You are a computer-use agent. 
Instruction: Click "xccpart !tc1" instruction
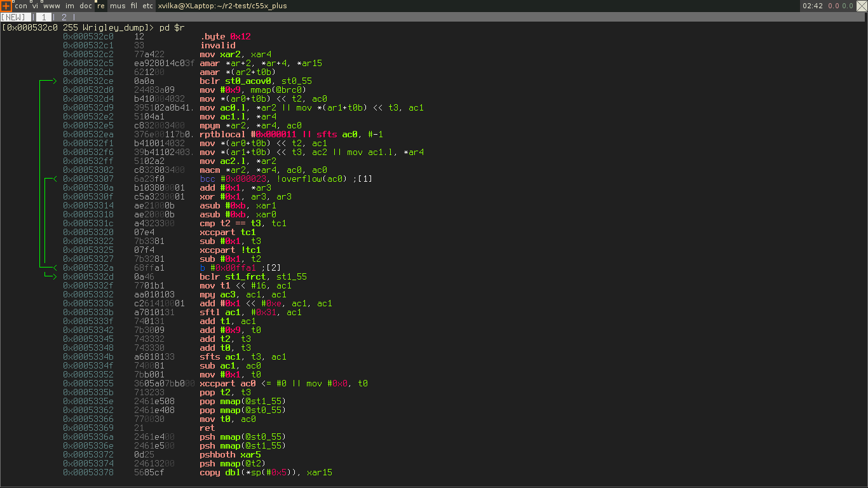pos(231,250)
